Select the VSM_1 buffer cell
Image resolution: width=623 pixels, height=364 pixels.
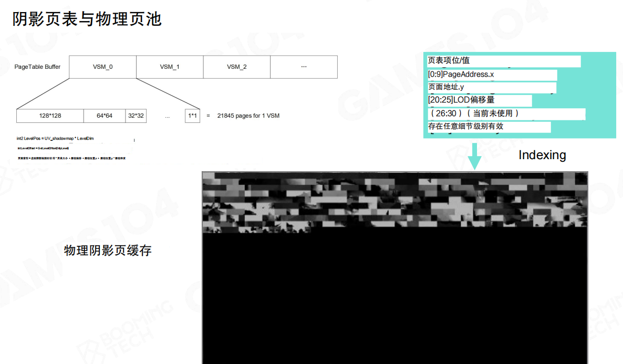pos(170,67)
